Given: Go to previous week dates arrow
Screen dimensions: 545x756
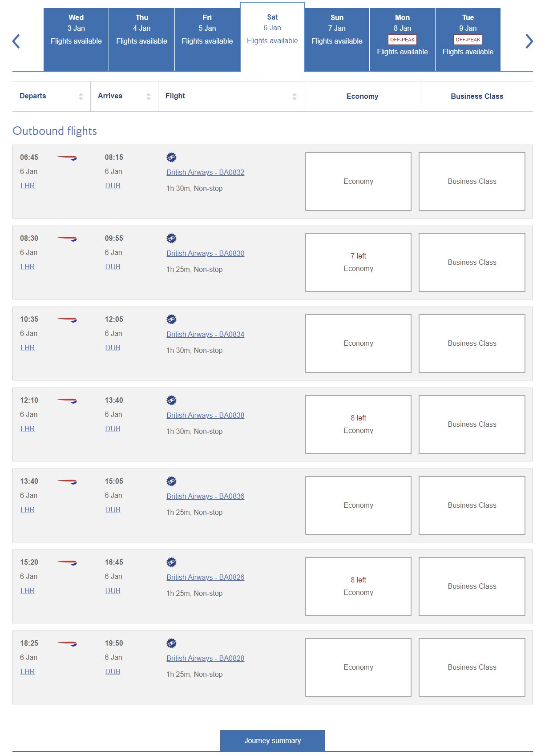Looking at the screenshot, I should (x=16, y=41).
